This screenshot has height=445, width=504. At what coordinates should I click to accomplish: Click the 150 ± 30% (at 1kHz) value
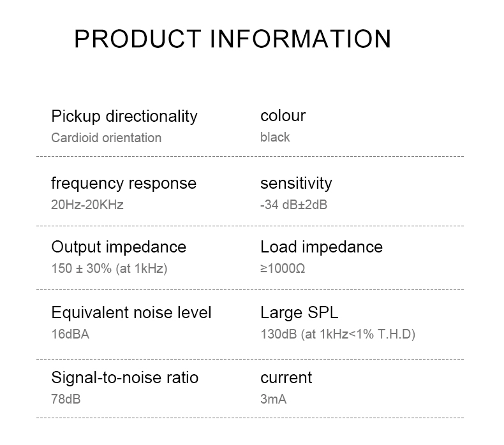[x=109, y=268]
